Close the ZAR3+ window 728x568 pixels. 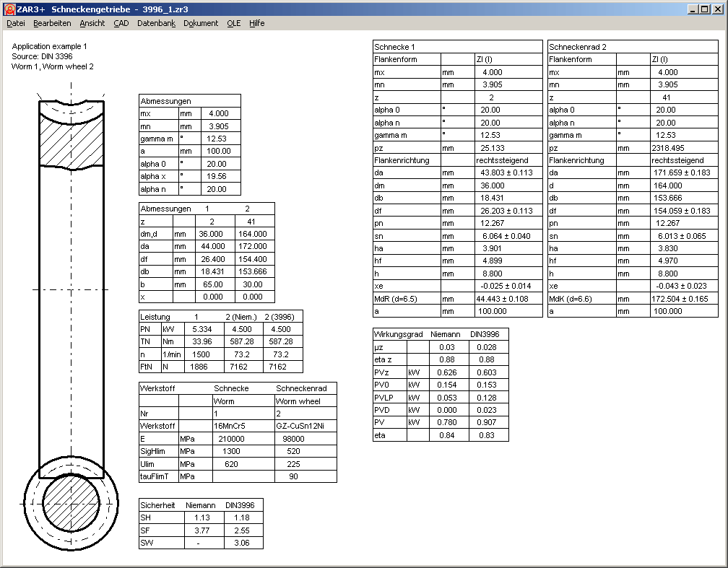pyautogui.click(x=719, y=9)
